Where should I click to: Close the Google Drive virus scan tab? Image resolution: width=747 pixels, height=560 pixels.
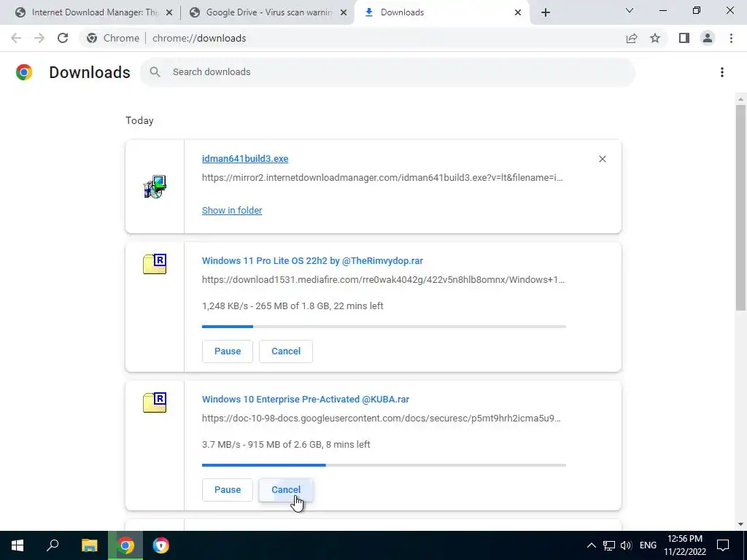343,12
